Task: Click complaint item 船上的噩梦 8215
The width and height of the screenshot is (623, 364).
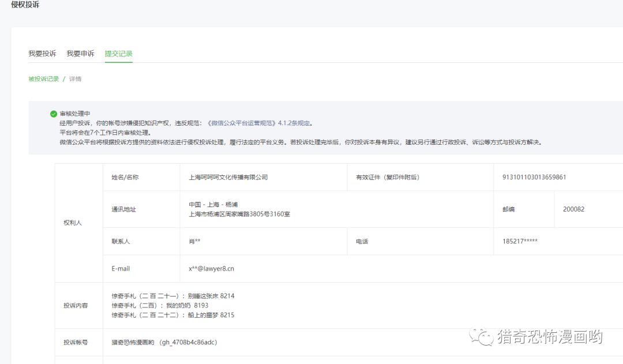Action: pos(211,315)
